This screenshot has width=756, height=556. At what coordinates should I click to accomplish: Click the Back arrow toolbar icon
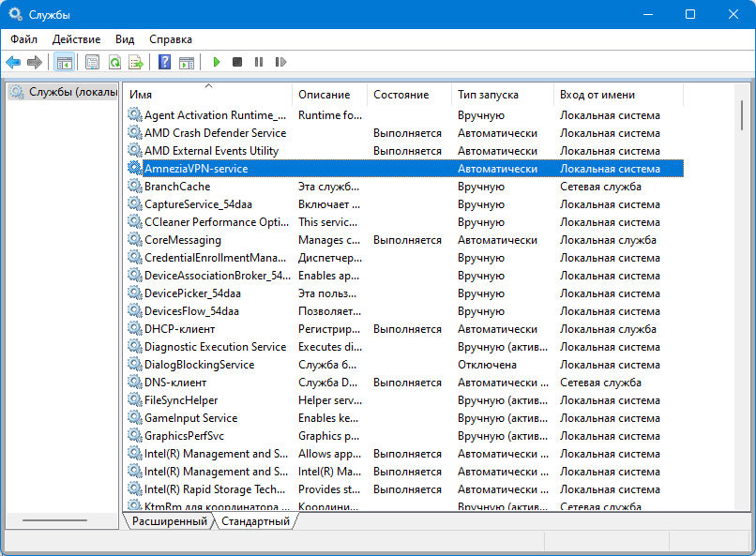13,62
